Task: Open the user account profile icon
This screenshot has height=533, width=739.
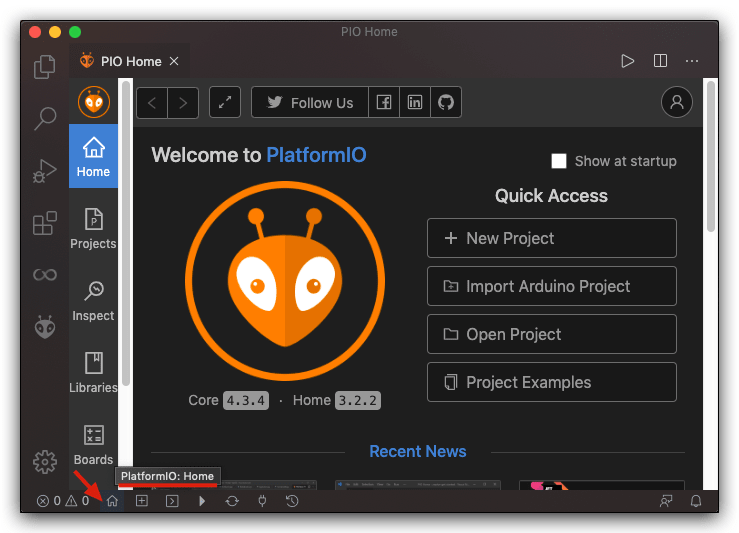Action: click(x=677, y=102)
